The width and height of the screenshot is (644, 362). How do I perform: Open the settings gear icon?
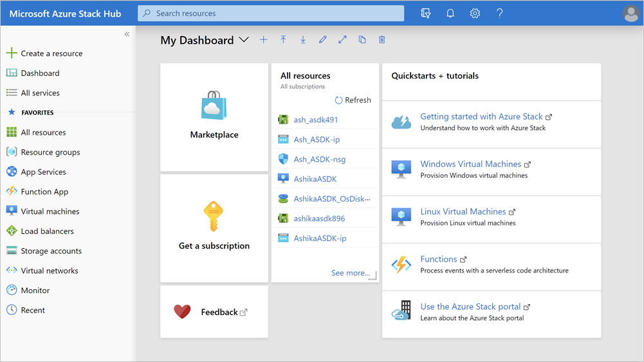tap(475, 14)
